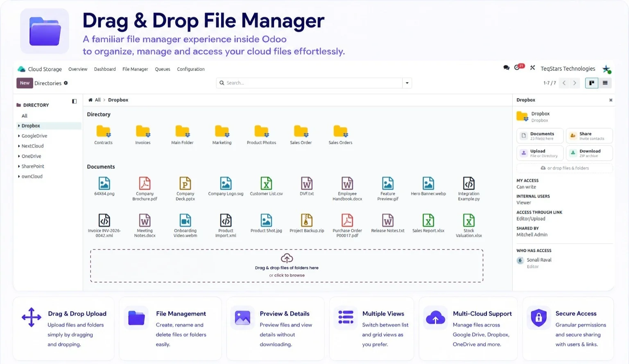The width and height of the screenshot is (629, 364).
Task: Toggle the directory sidebar panel
Action: pyautogui.click(x=74, y=101)
